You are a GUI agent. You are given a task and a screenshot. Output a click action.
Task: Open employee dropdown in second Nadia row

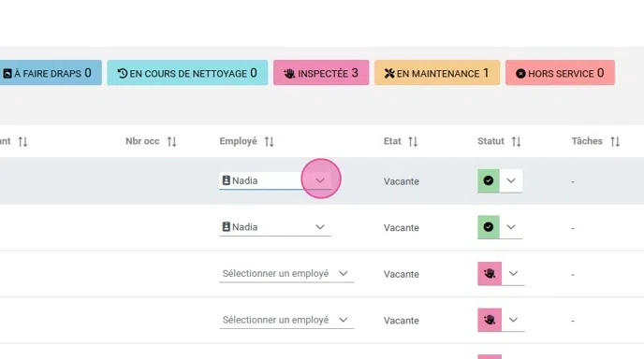[x=320, y=227]
